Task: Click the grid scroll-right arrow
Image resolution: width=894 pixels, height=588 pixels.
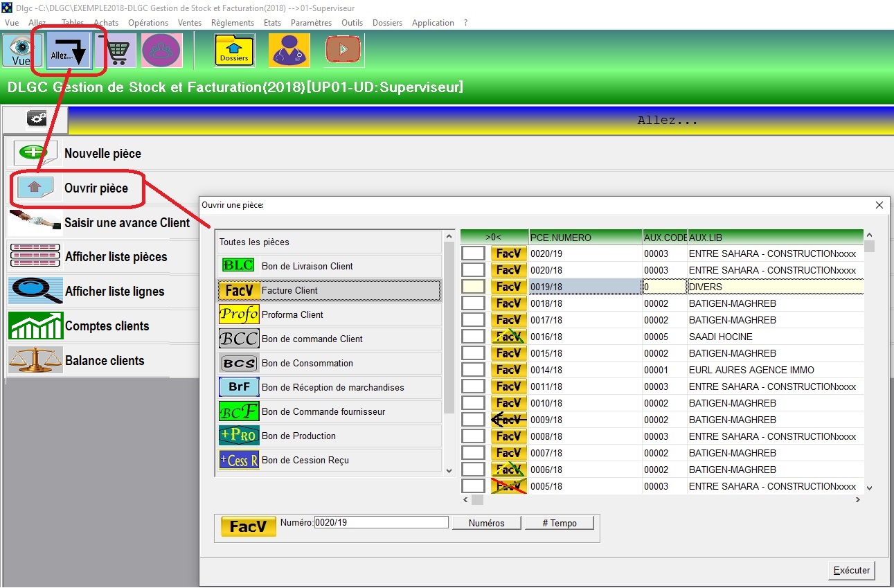Action: pyautogui.click(x=857, y=499)
